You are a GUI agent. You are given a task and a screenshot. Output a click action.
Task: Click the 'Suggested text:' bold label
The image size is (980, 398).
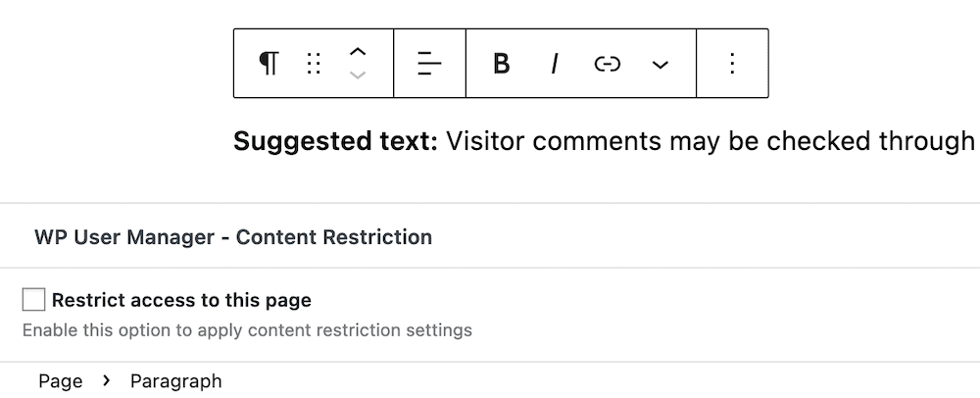pos(335,141)
